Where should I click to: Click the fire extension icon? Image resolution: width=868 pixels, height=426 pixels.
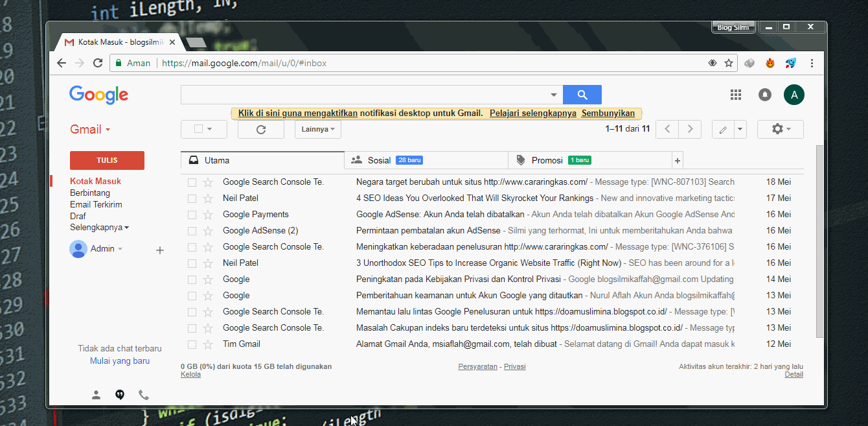point(770,63)
